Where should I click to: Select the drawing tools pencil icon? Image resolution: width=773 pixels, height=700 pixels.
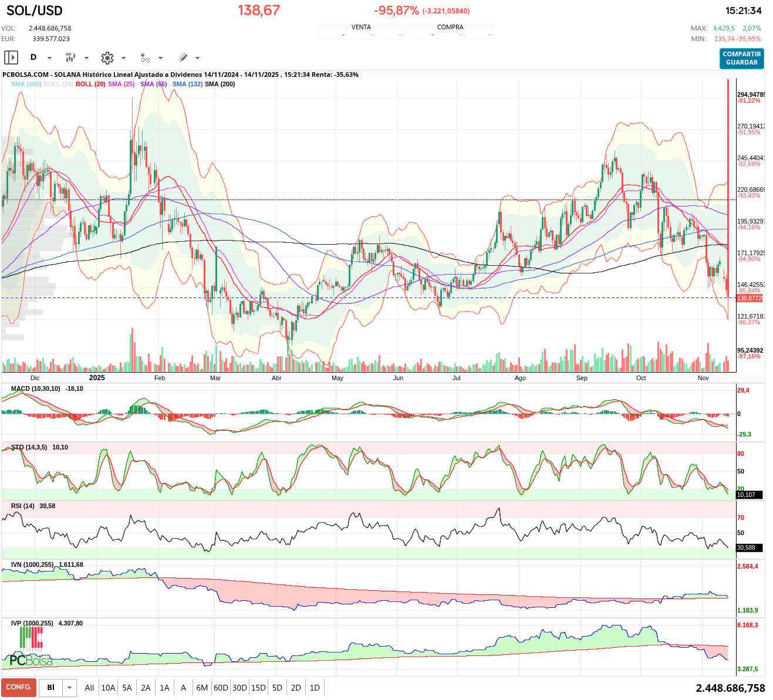coord(183,58)
